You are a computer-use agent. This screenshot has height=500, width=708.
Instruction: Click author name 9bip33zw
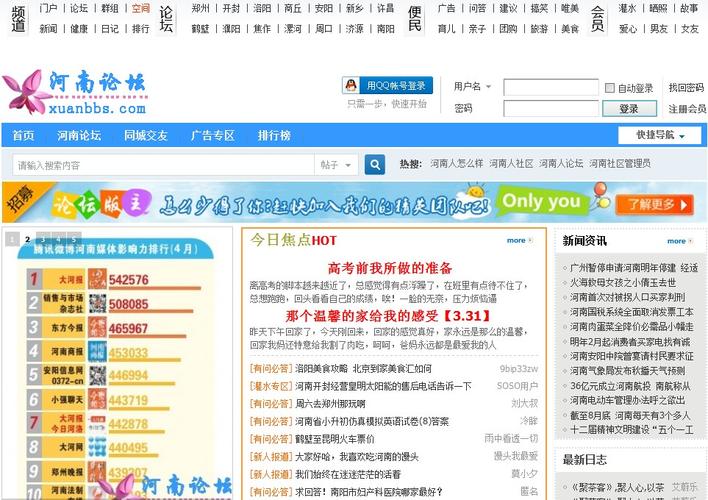point(519,369)
